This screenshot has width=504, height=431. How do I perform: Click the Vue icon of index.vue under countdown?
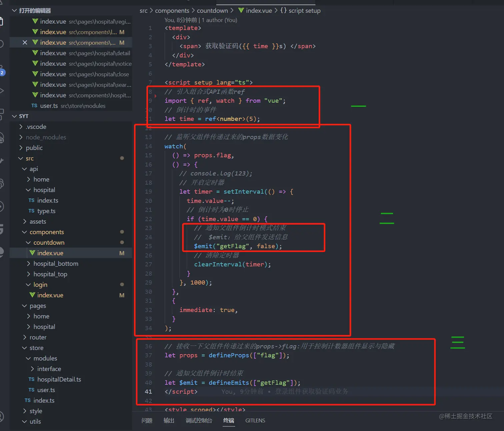click(32, 253)
